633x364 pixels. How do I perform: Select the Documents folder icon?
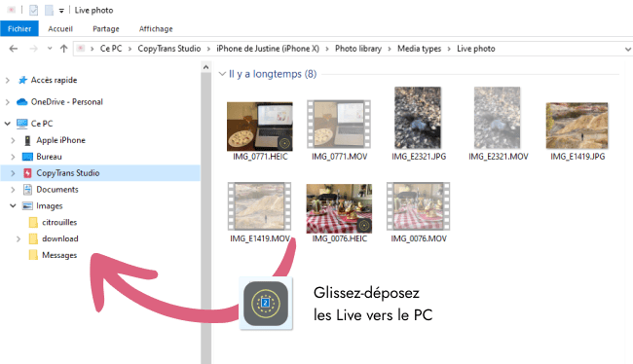(27, 190)
